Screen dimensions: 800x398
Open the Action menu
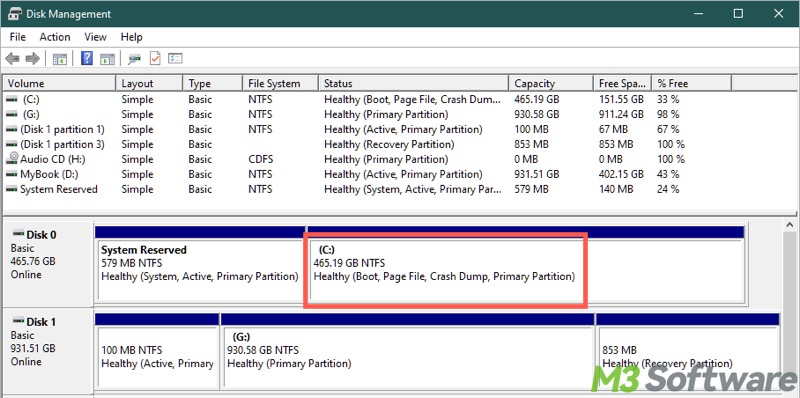[55, 37]
